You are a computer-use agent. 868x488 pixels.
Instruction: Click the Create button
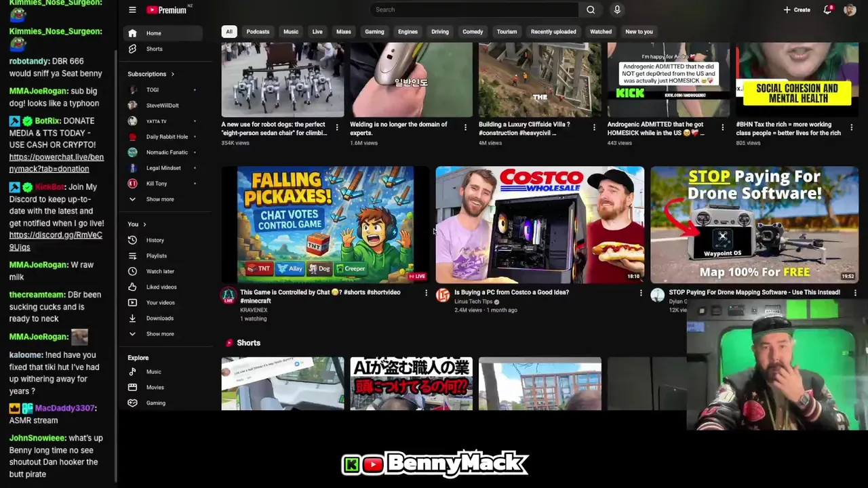coord(797,9)
